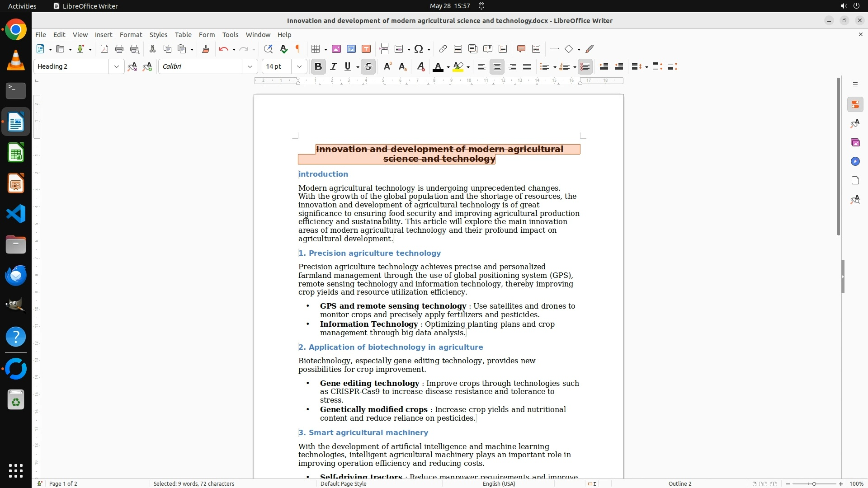Click English (USA) language in status bar

pyautogui.click(x=499, y=483)
